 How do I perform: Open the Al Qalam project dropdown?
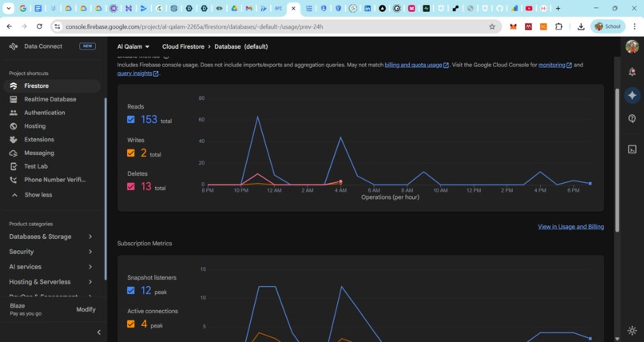133,47
